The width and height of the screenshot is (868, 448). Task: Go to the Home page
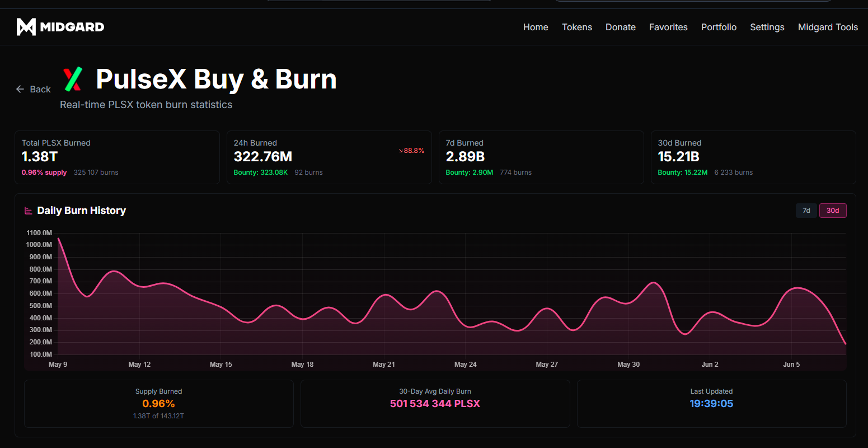(536, 27)
